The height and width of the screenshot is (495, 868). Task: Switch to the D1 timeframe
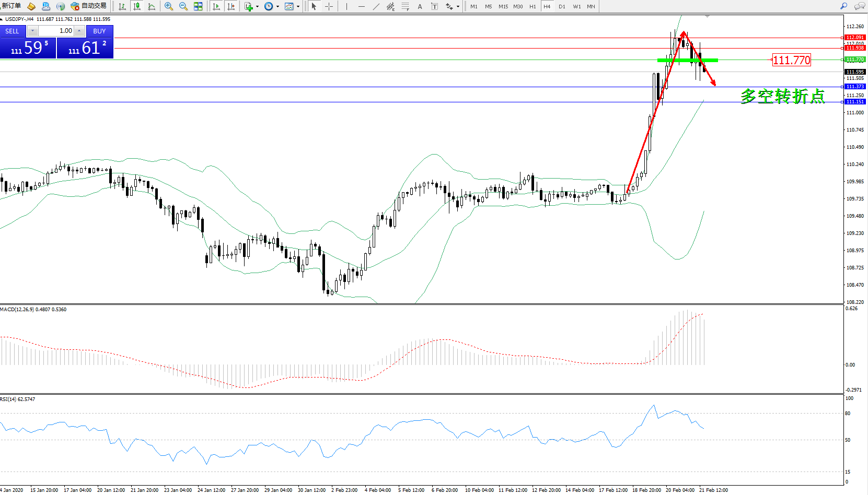click(562, 6)
